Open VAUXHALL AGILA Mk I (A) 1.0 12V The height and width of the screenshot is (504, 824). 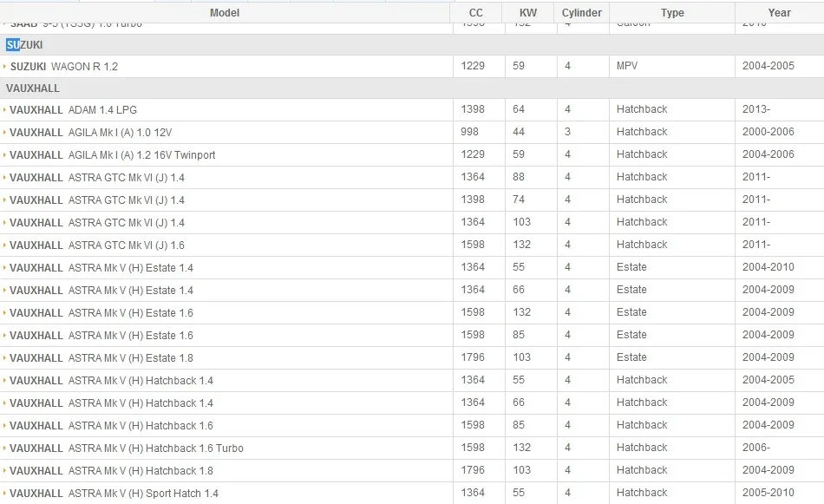90,133
